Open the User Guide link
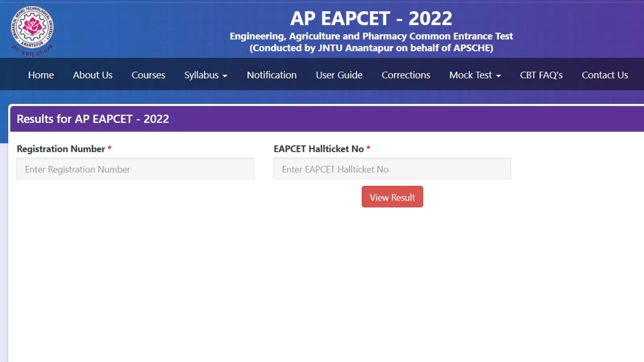The image size is (644, 362). [x=339, y=75]
